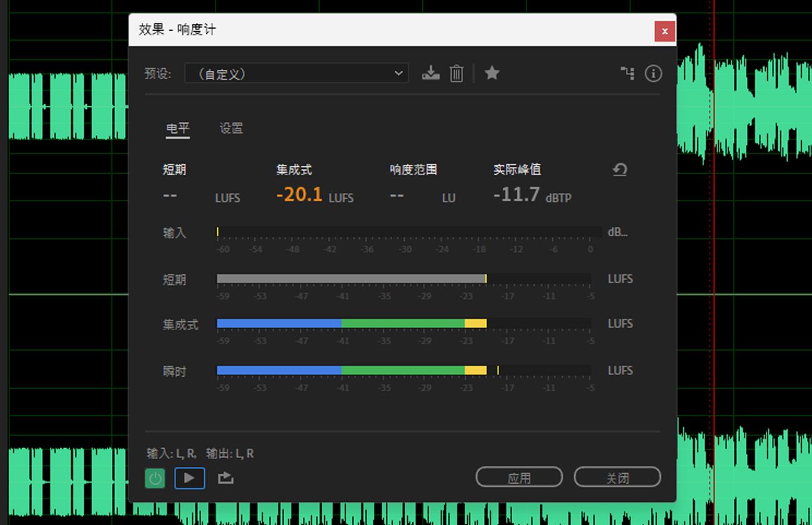Viewport: 812px width, 525px height.
Task: Disable the 响度计 effect bypass toggle
Action: pyautogui.click(x=154, y=477)
